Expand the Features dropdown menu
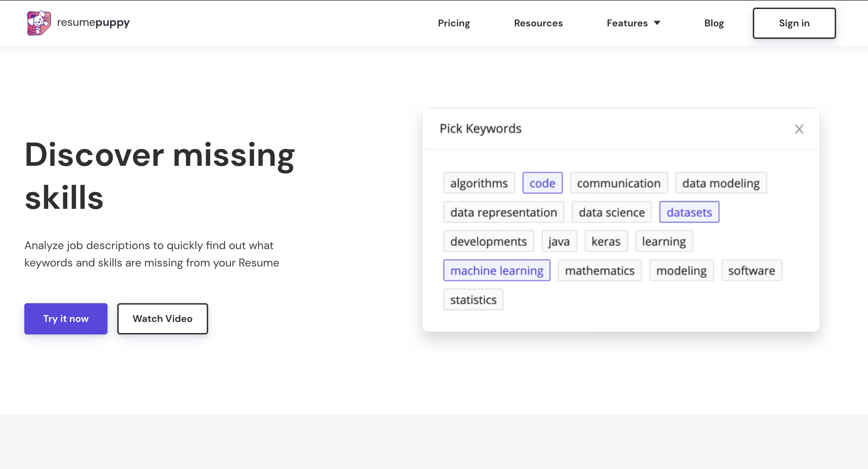 (633, 23)
